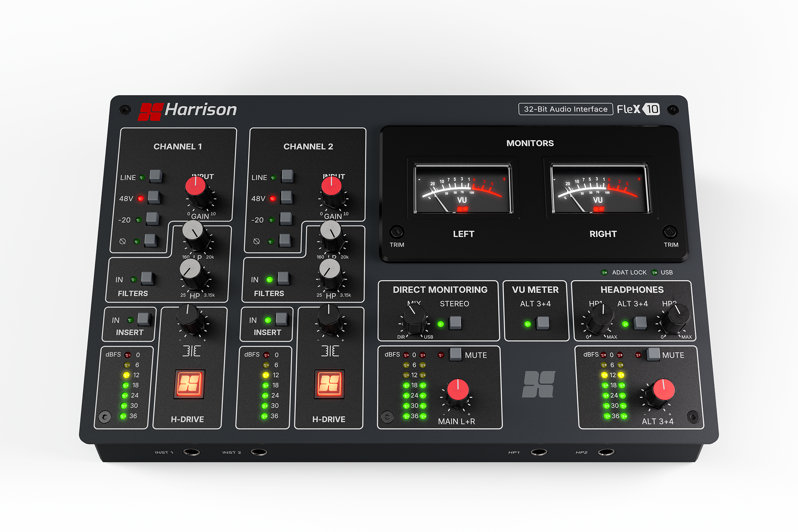798x532 pixels.
Task: Toggle the Direct Monitoring STEREO button
Action: tap(455, 323)
